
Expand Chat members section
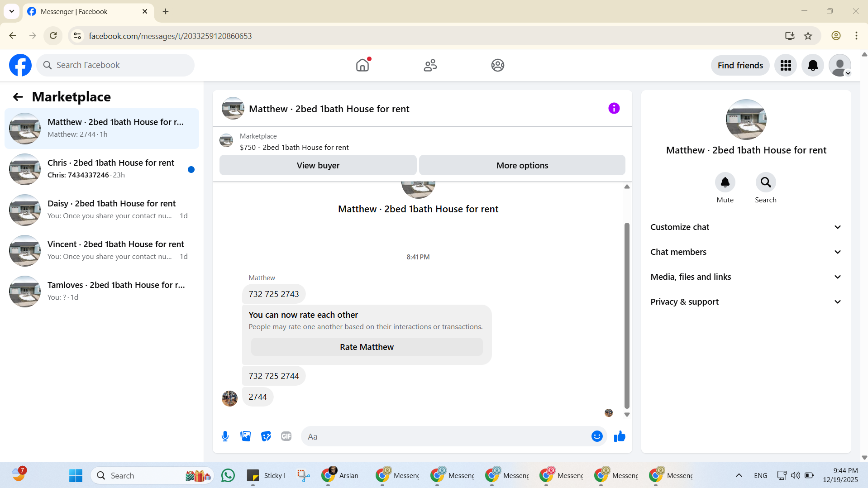pos(746,252)
